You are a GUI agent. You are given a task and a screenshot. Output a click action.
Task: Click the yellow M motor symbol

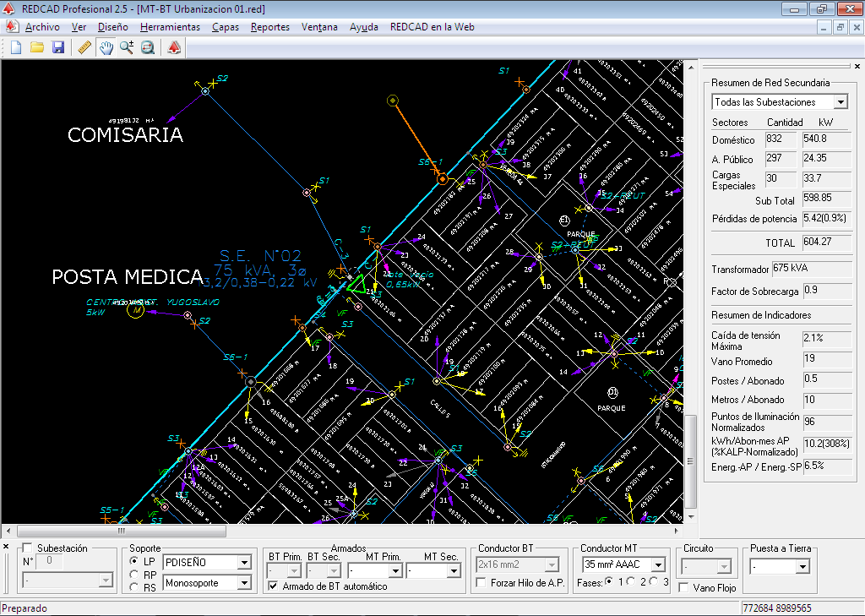click(135, 311)
